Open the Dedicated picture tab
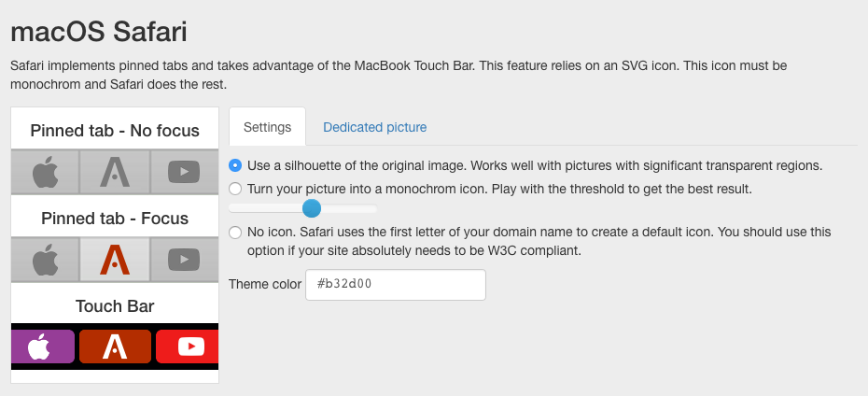Screen dimensions: 868x396 [x=375, y=127]
